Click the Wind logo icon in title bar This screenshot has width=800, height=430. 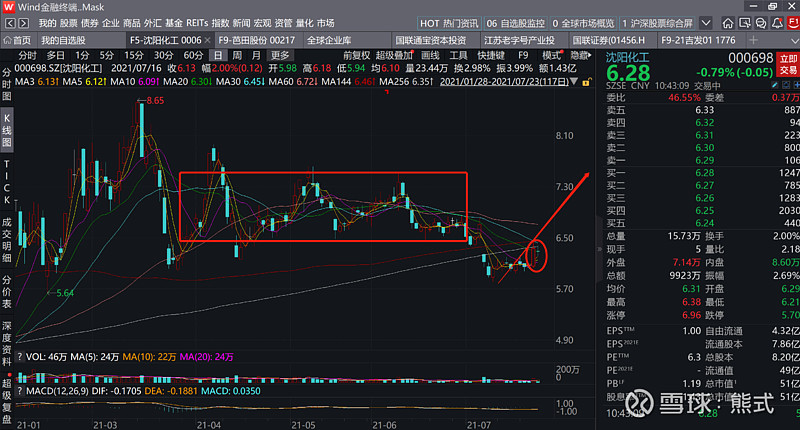click(x=8, y=7)
